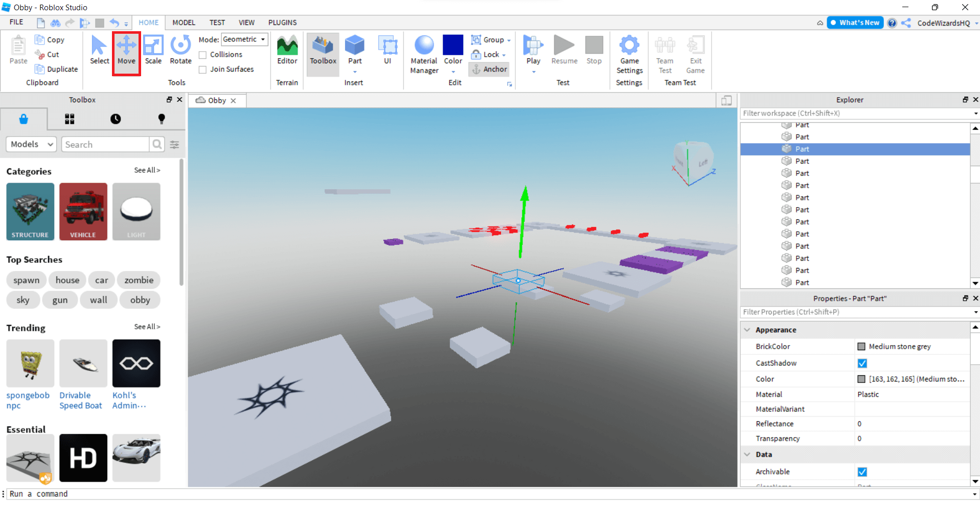
Task: Open the Terrain Editor
Action: click(x=287, y=53)
